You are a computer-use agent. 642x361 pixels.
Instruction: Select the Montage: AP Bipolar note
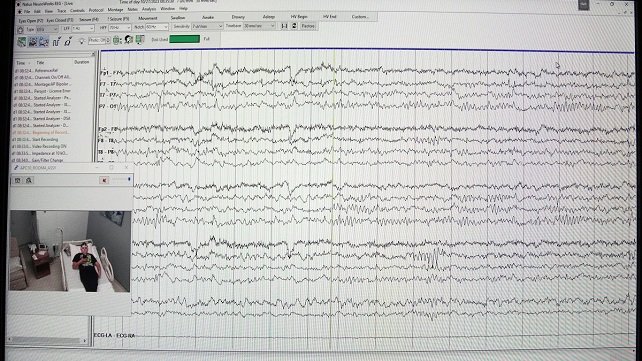click(x=42, y=84)
